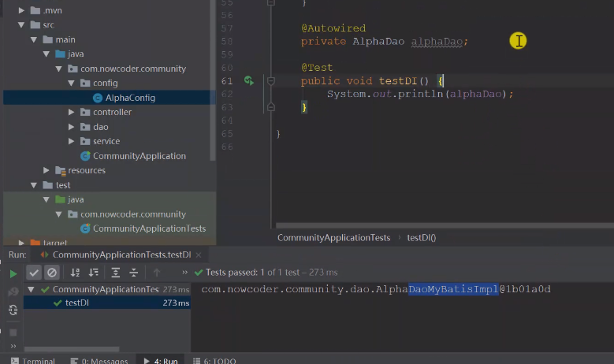Expand the resources folder
This screenshot has width=614, height=364.
[47, 170]
